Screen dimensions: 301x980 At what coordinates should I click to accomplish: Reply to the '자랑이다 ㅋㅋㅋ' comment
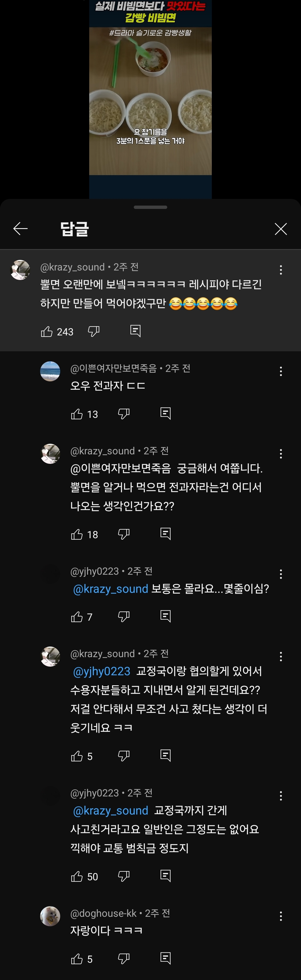tap(166, 958)
